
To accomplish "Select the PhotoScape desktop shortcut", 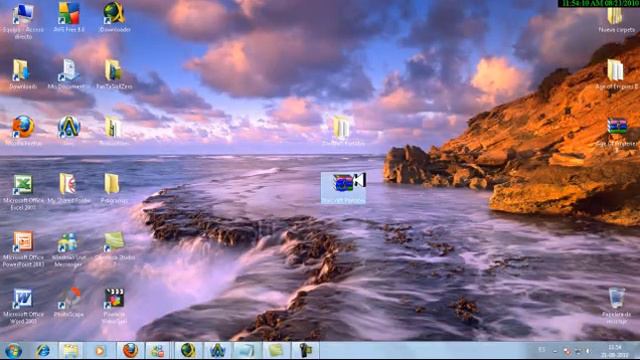I will tap(69, 303).
